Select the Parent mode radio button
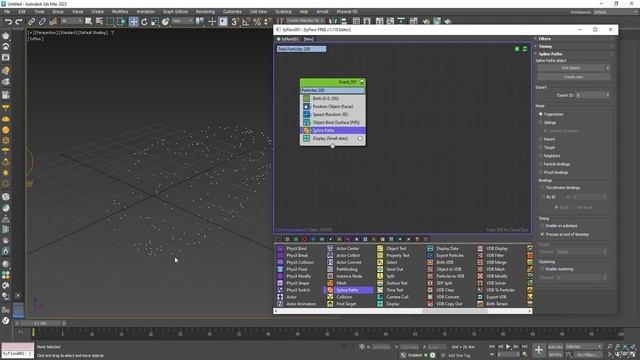Screen dimensions: 640x360 541,139
